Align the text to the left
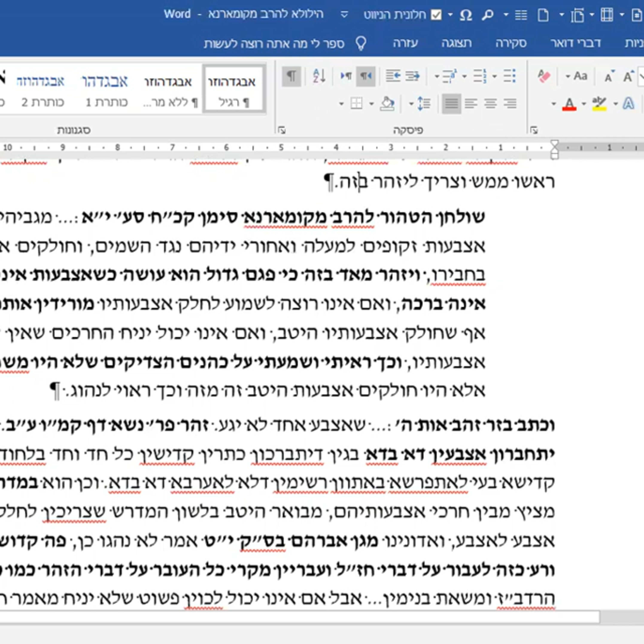The width and height of the screenshot is (644, 644). tap(471, 104)
